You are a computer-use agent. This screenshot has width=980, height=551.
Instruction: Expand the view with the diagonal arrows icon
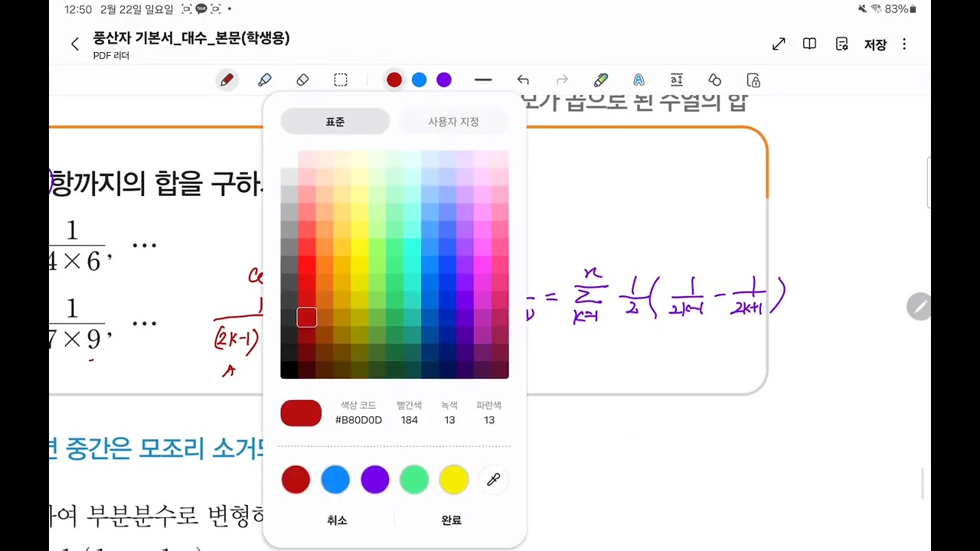coord(779,44)
